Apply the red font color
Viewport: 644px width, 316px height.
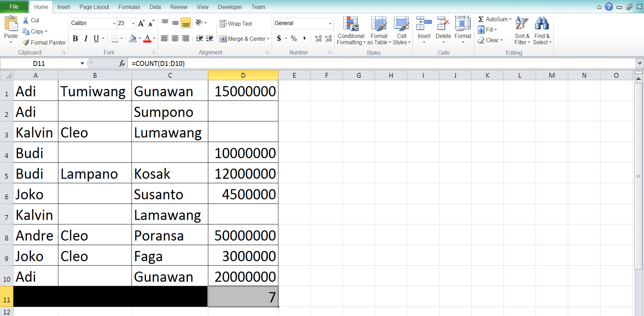pyautogui.click(x=147, y=39)
